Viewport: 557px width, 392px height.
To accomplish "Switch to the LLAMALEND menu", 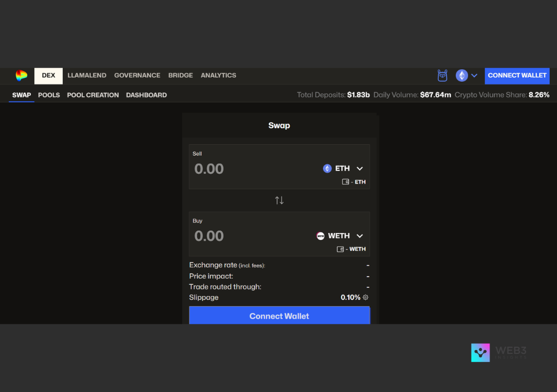I will point(87,76).
